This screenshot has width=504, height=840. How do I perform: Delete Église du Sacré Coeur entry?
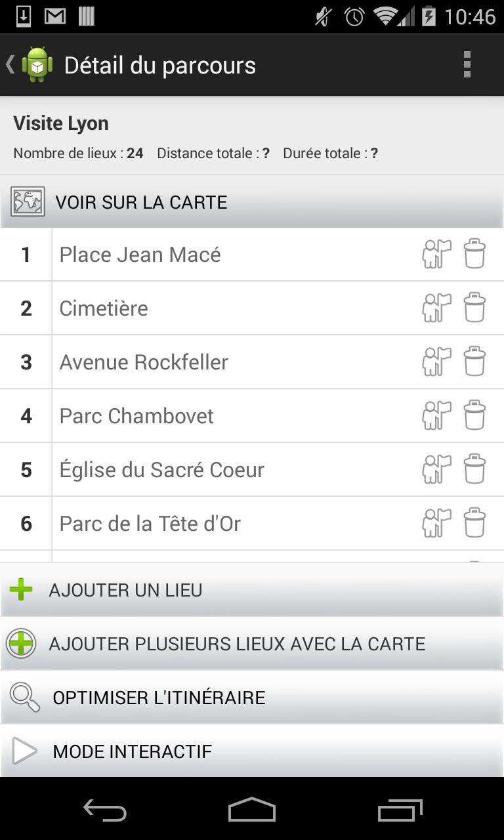474,469
